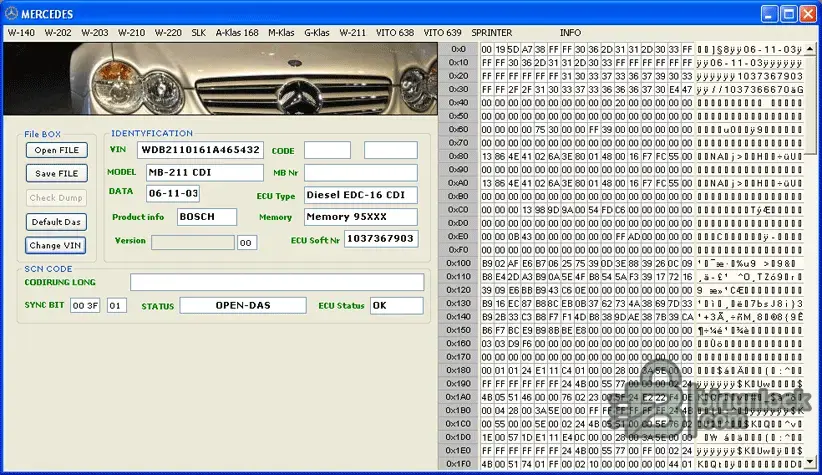Viewport: 822px width, 475px height.
Task: Click the Change VIN button
Action: [56, 245]
